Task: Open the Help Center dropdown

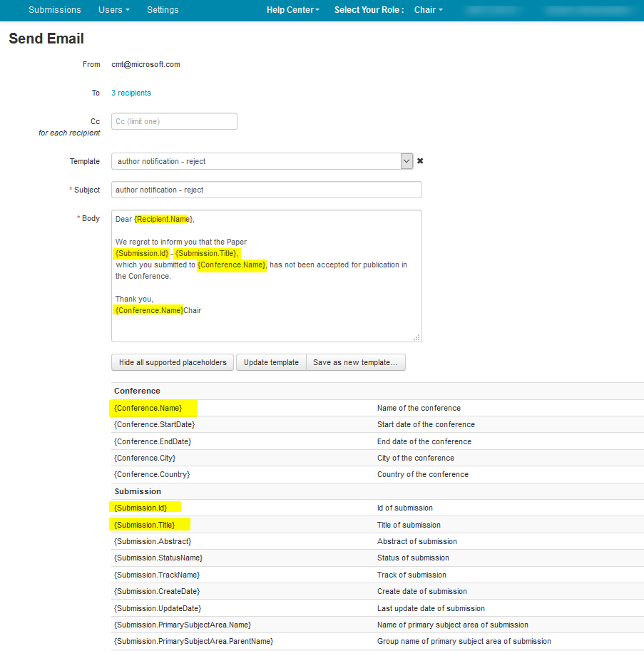Action: 292,10
